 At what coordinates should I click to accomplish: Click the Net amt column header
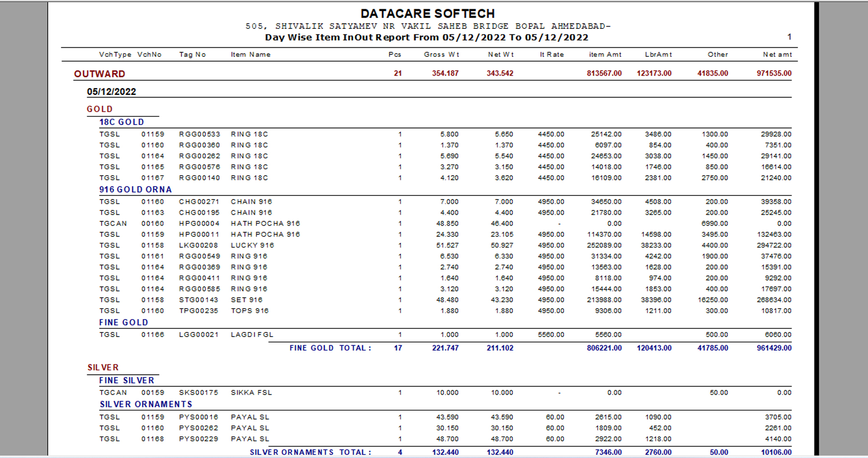pos(777,55)
